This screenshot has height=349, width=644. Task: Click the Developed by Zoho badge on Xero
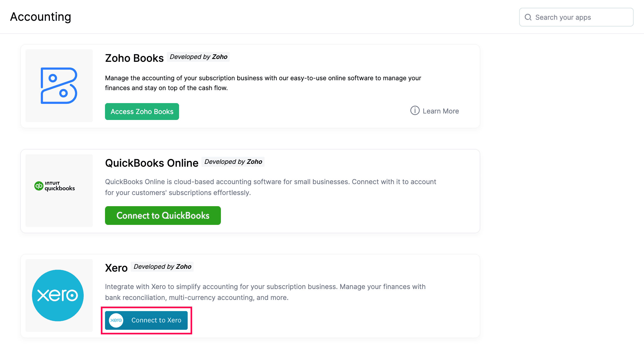[x=162, y=266]
